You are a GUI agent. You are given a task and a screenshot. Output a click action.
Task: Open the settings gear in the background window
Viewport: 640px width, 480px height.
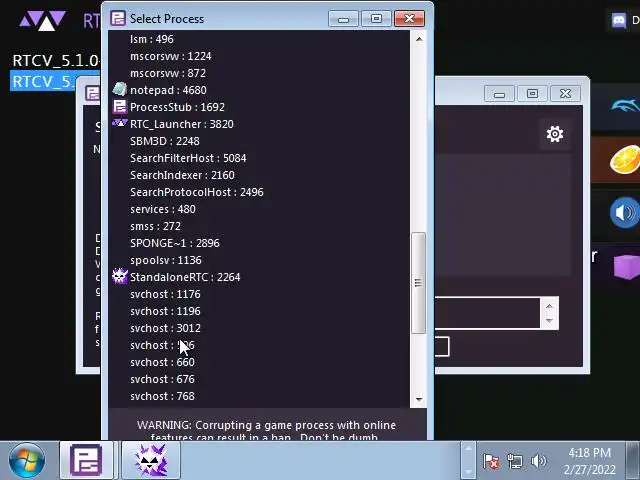coord(555,134)
